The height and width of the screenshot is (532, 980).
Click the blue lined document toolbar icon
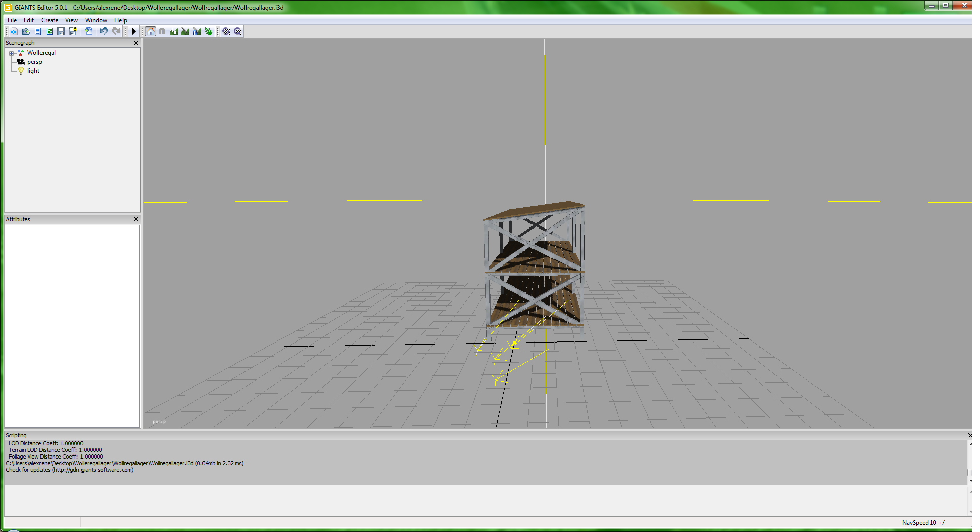[38, 31]
